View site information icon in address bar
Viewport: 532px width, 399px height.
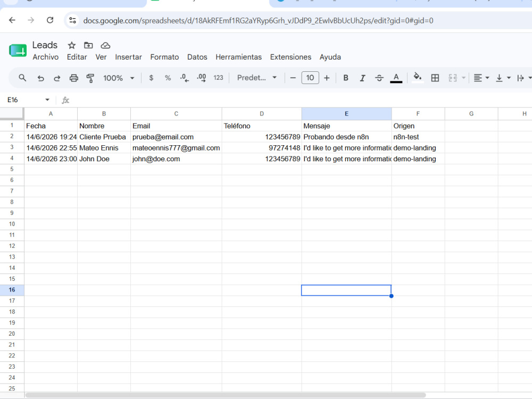pyautogui.click(x=72, y=20)
